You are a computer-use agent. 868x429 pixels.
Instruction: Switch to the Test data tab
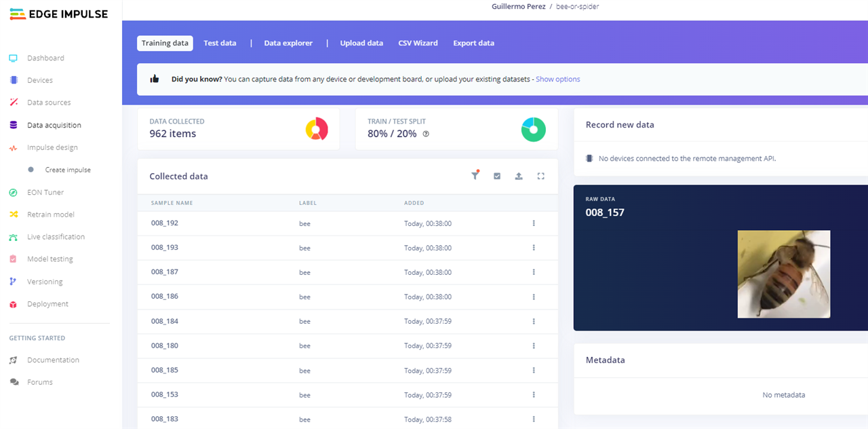220,43
